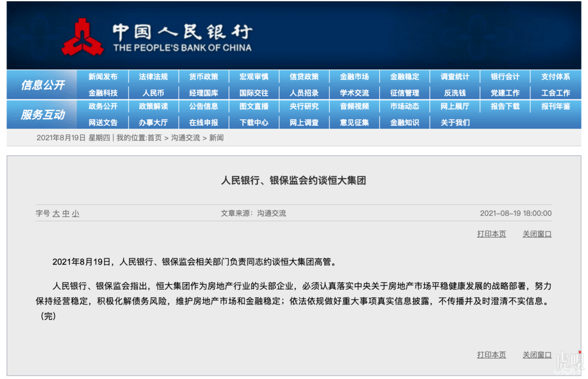The width and height of the screenshot is (588, 379).
Task: Select 经理国库 in navigation
Action: coord(203,93)
